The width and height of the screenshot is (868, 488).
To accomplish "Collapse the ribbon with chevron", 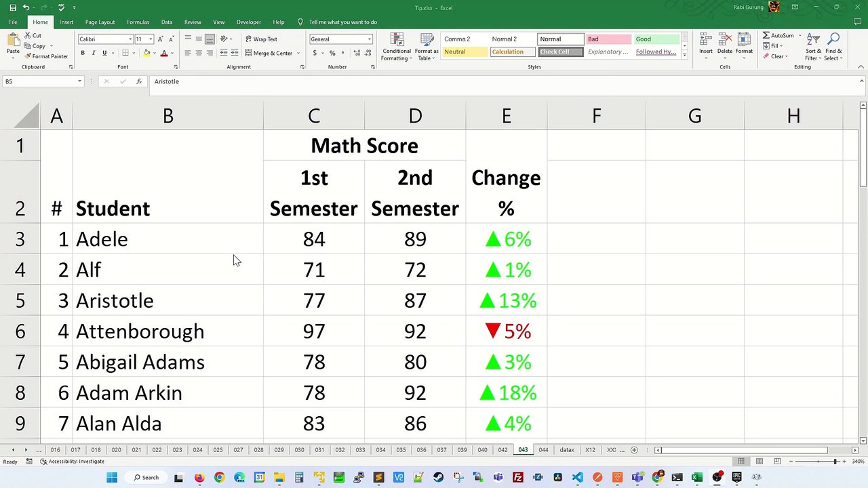I will 861,67.
